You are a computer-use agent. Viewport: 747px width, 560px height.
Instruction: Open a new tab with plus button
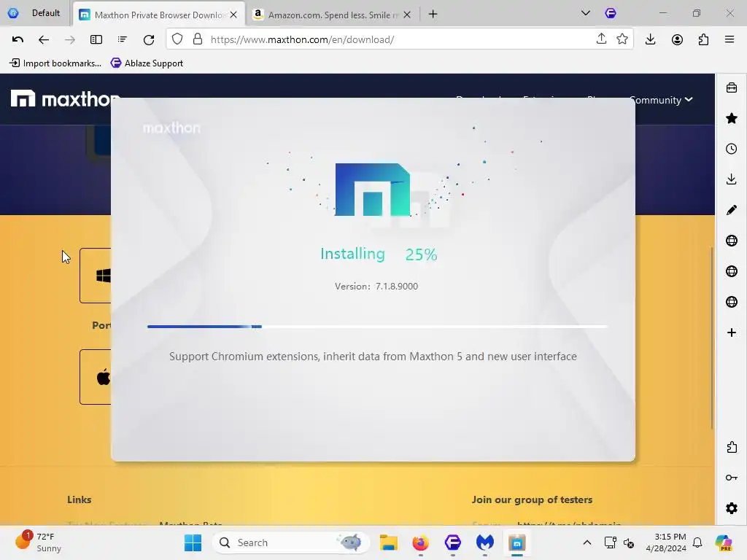click(433, 15)
